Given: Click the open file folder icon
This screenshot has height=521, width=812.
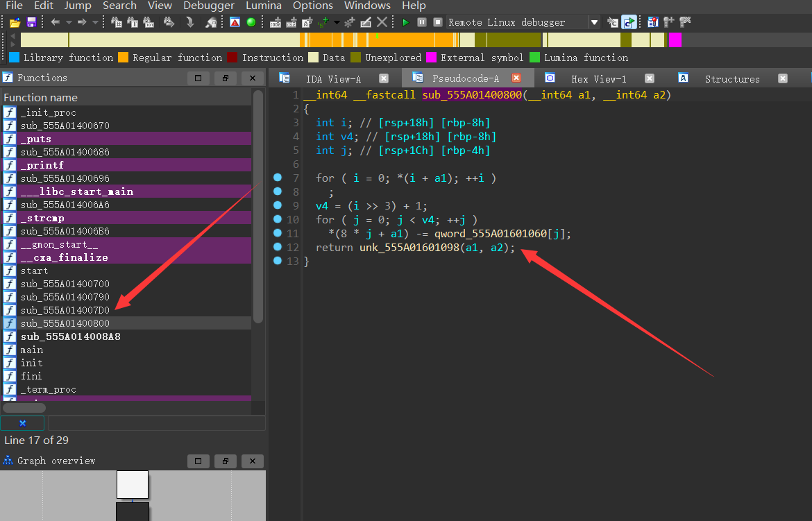Looking at the screenshot, I should [x=14, y=22].
